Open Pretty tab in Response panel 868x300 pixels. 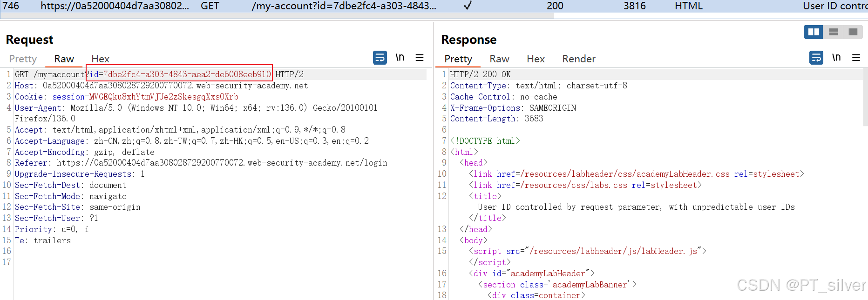[x=458, y=59]
